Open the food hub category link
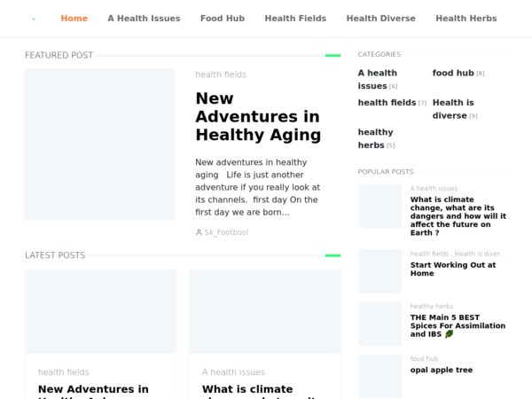This screenshot has height=399, width=532. coord(453,73)
